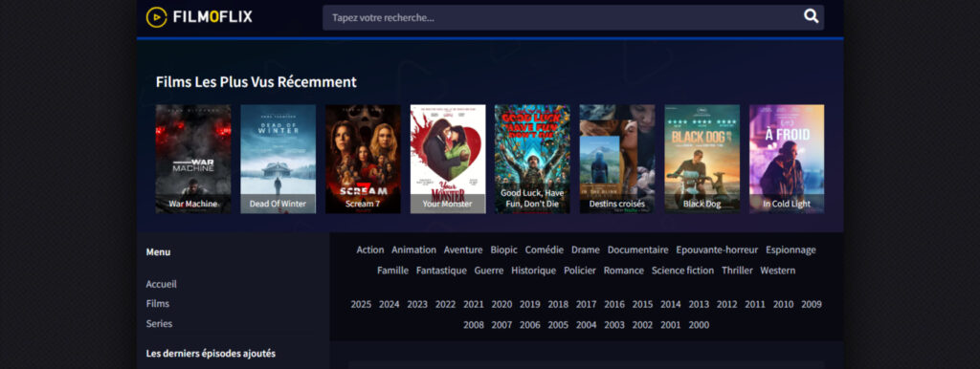Select the Biopic genre

(503, 250)
